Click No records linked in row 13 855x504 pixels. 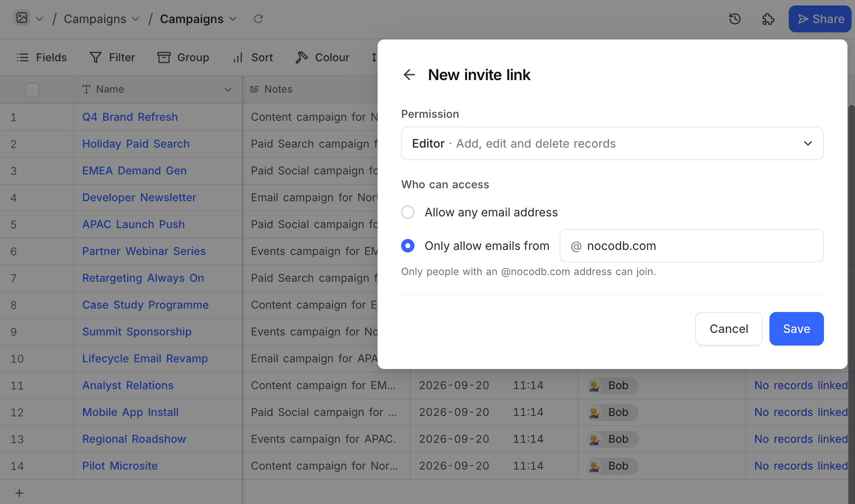pos(800,439)
